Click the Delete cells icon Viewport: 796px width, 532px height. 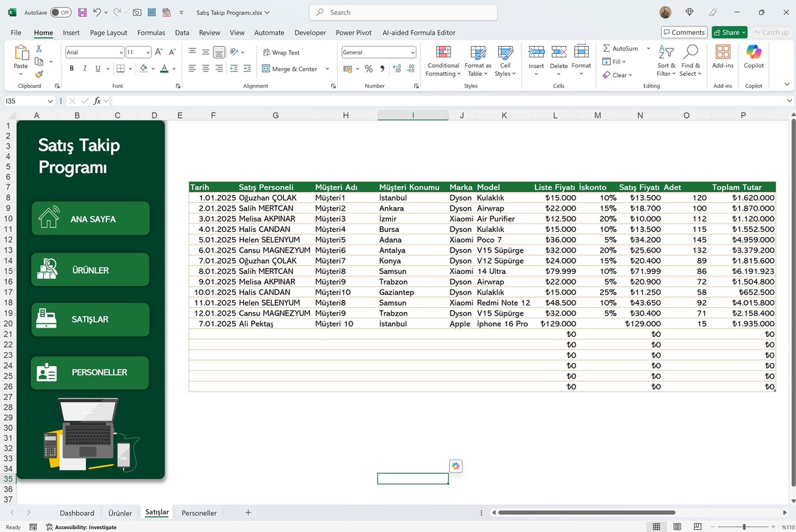click(x=558, y=52)
